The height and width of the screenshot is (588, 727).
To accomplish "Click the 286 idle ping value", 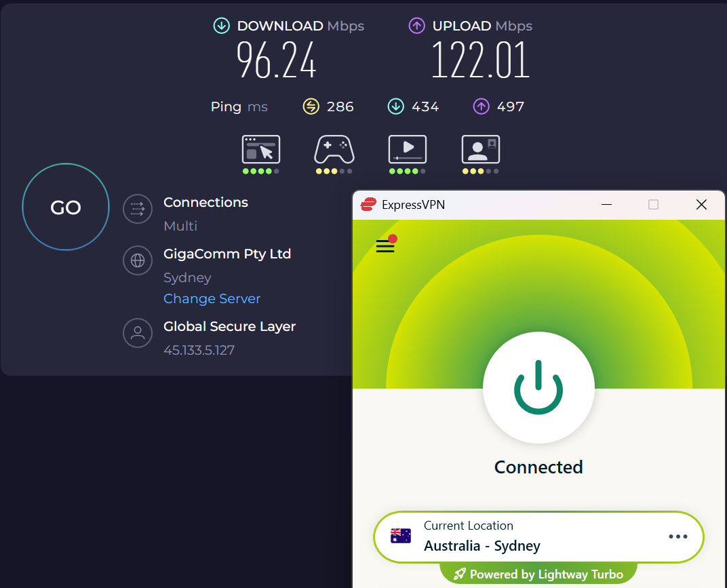I will [x=340, y=106].
